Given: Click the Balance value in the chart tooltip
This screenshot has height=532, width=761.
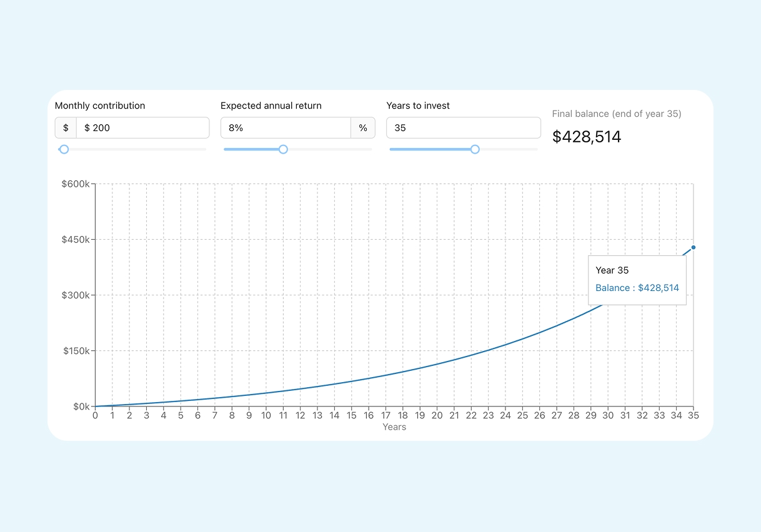Looking at the screenshot, I should point(637,288).
